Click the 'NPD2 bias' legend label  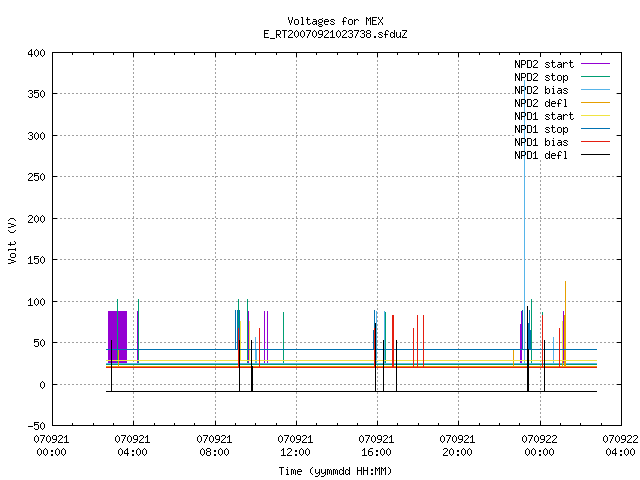click(541, 90)
